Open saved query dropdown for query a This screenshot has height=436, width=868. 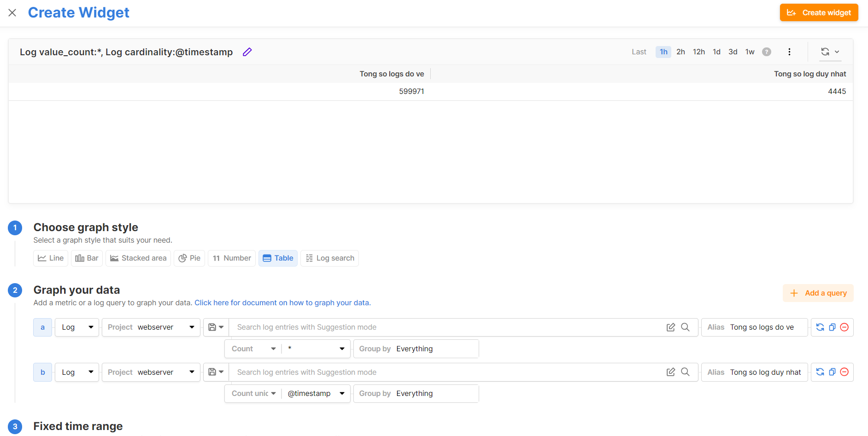pos(216,327)
